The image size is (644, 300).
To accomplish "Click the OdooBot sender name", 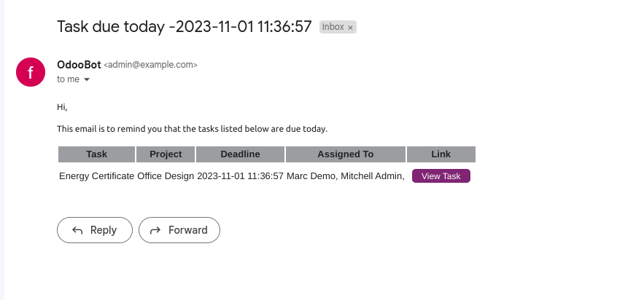I will (79, 65).
